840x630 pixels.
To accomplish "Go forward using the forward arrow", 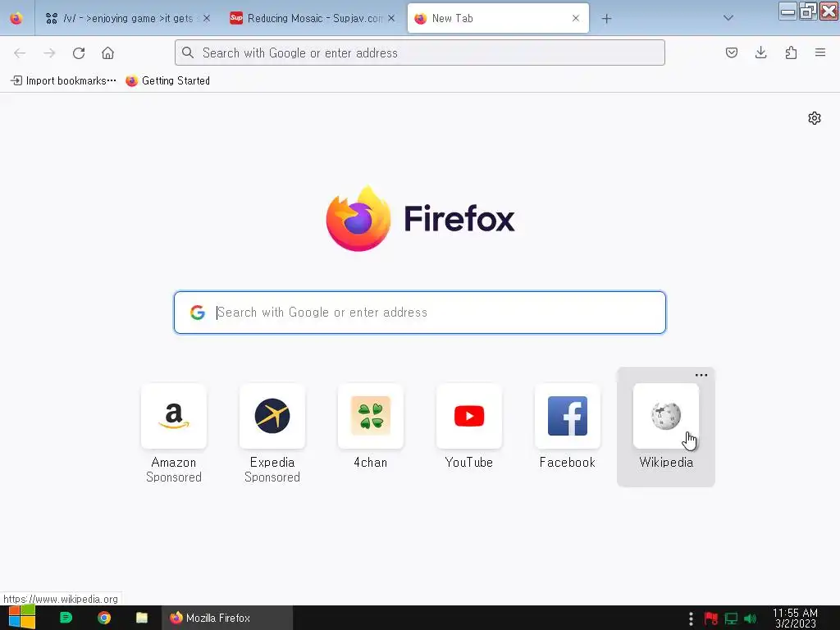I will (x=49, y=53).
